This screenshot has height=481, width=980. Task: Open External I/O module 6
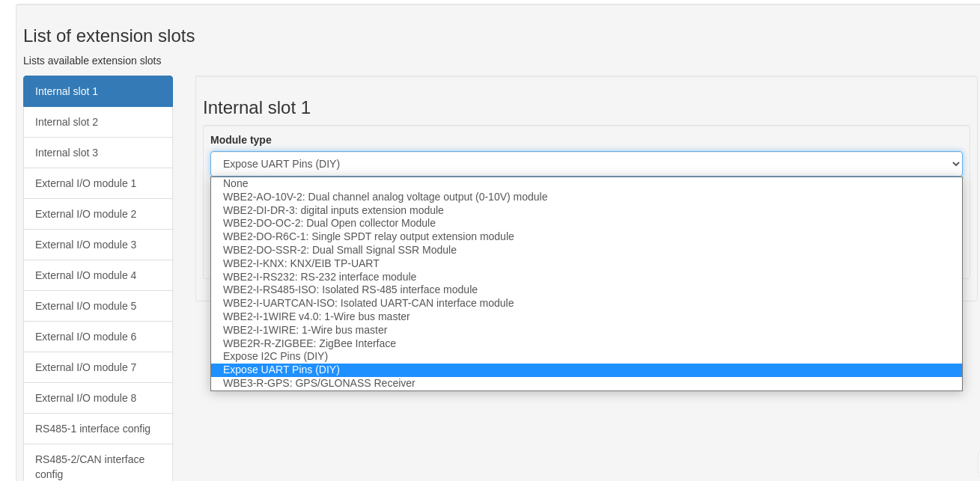pyautogui.click(x=98, y=337)
